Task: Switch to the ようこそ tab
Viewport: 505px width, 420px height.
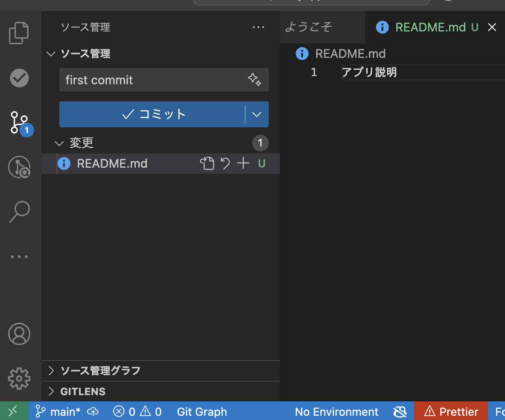Action: [322, 27]
